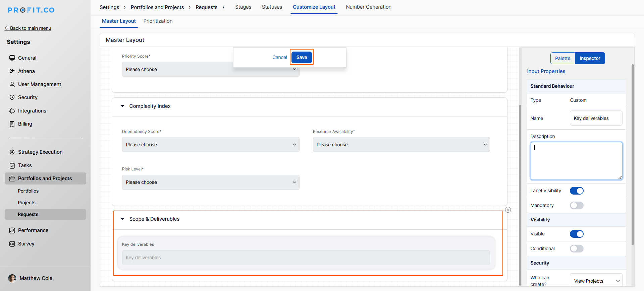Collapse the Scope & Deliverables section

pyautogui.click(x=122, y=219)
